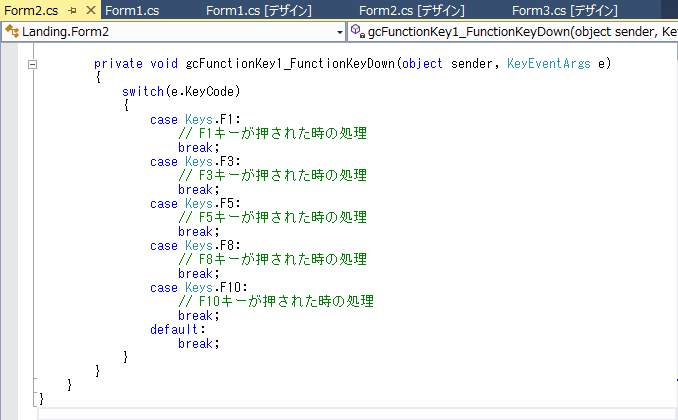
Task: Click the void keyword in method declaration
Action: (163, 64)
